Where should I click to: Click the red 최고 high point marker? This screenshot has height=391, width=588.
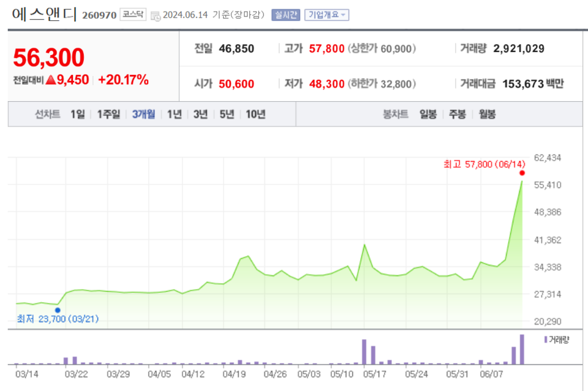pos(522,173)
